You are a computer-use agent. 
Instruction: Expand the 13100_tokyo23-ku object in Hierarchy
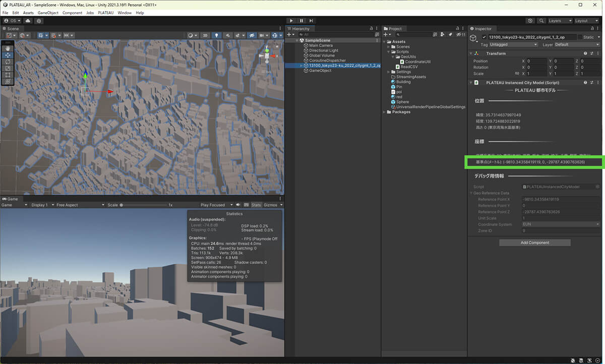[301, 66]
